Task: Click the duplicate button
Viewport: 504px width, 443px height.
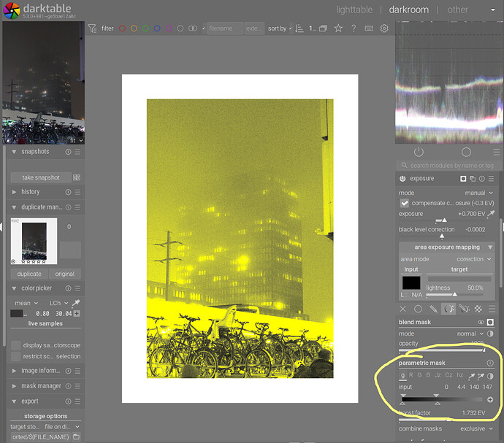Action: pos(29,274)
